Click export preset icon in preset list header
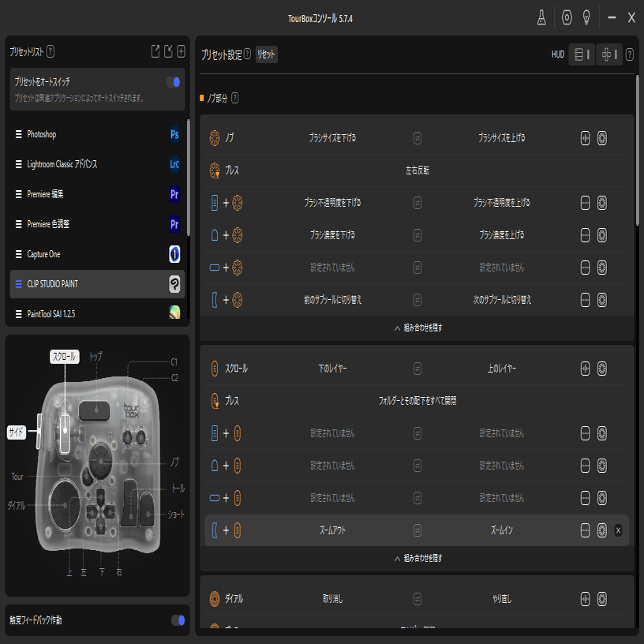This screenshot has height=644, width=644. coord(155,51)
